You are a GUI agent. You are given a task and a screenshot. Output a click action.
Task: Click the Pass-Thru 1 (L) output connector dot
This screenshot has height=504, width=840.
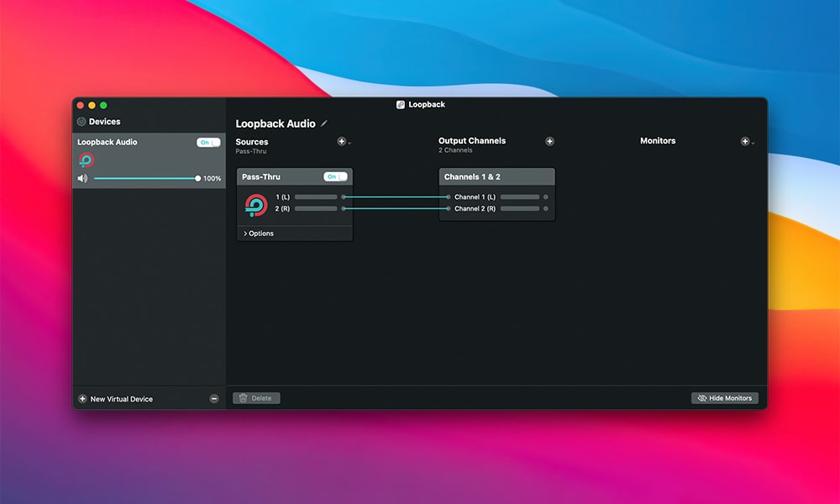coord(344,197)
